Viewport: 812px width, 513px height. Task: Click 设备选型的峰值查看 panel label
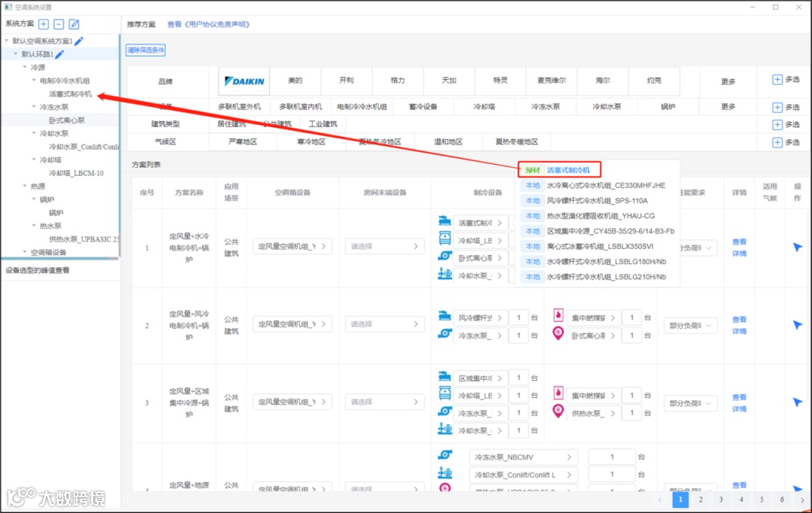(38, 270)
